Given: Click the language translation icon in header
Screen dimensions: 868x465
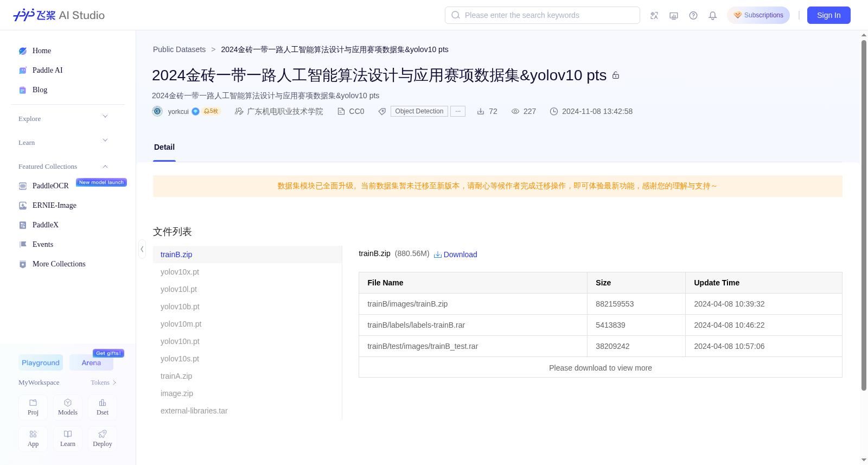Looking at the screenshot, I should point(654,16).
